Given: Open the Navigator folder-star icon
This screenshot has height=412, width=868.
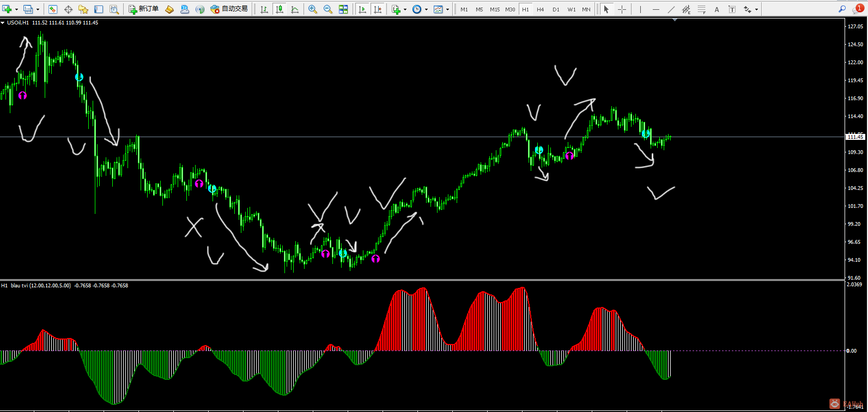Looking at the screenshot, I should (83, 9).
